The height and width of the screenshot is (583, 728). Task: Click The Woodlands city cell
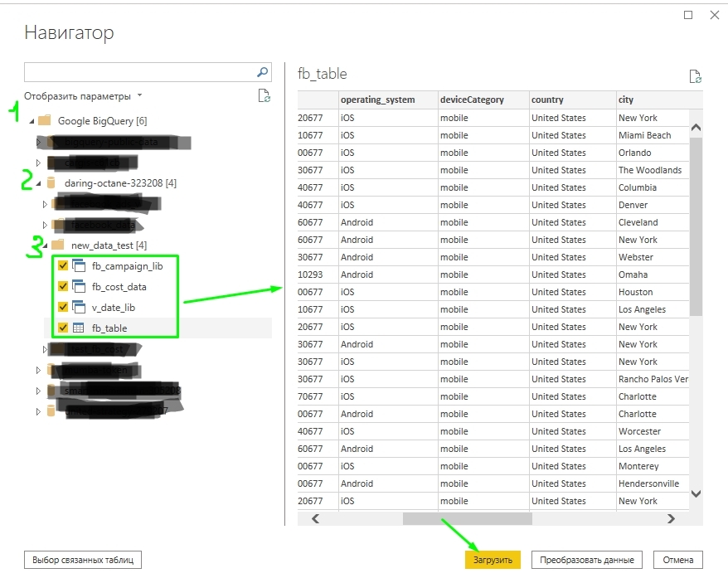(x=653, y=170)
